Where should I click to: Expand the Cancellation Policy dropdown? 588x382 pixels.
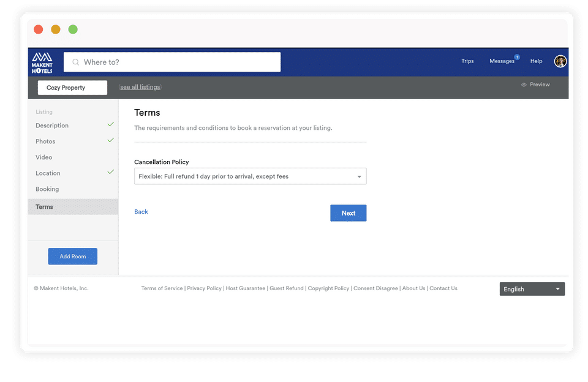[x=250, y=176]
